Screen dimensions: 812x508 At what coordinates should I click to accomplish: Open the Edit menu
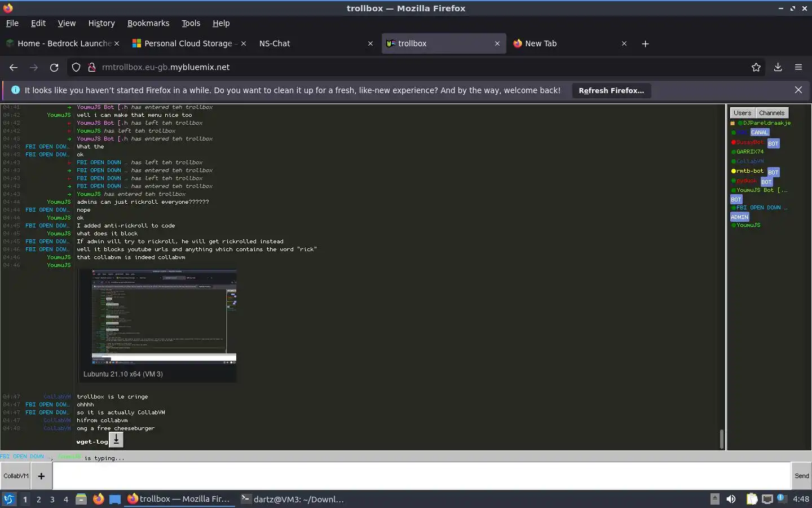(x=38, y=23)
